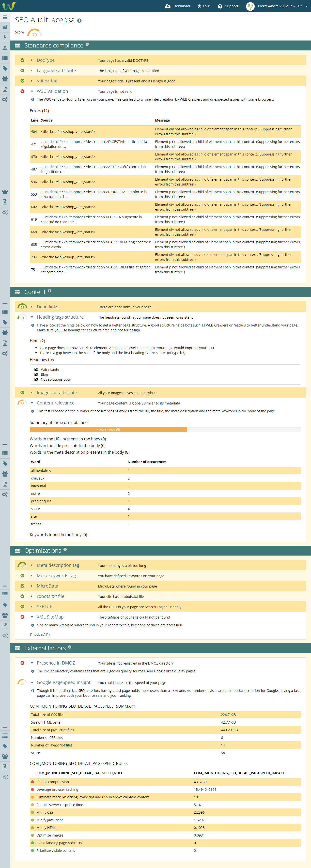Click the Meta keywords tag label
The height and width of the screenshot is (868, 311).
pyautogui.click(x=56, y=575)
